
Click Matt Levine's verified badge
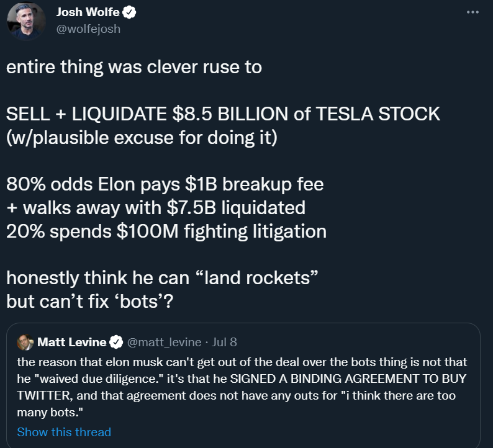(x=115, y=342)
